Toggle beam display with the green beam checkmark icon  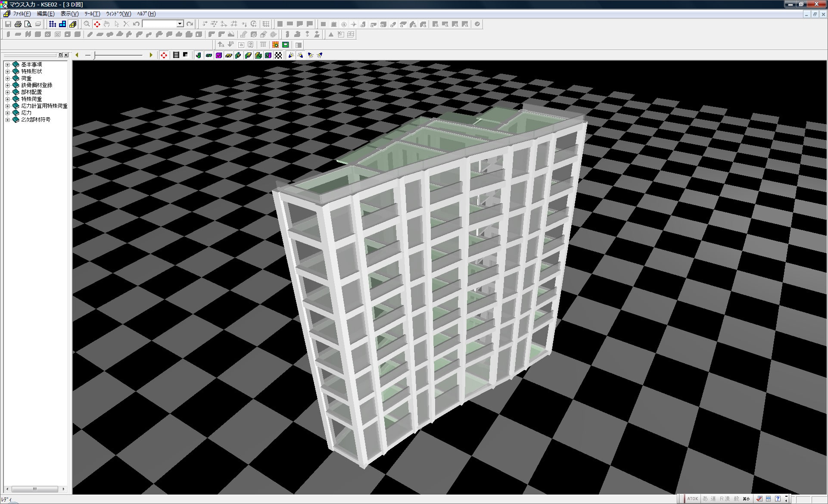click(209, 55)
